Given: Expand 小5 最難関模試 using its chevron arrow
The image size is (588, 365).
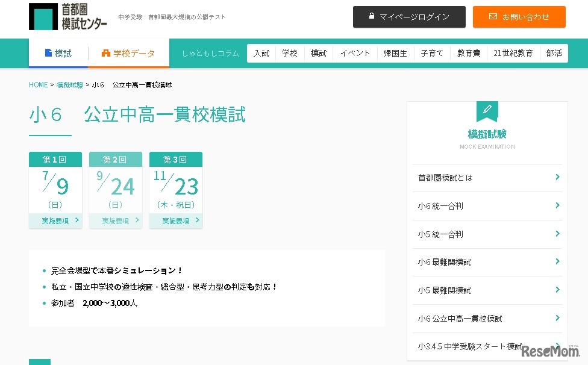Looking at the screenshot, I should pyautogui.click(x=558, y=290).
